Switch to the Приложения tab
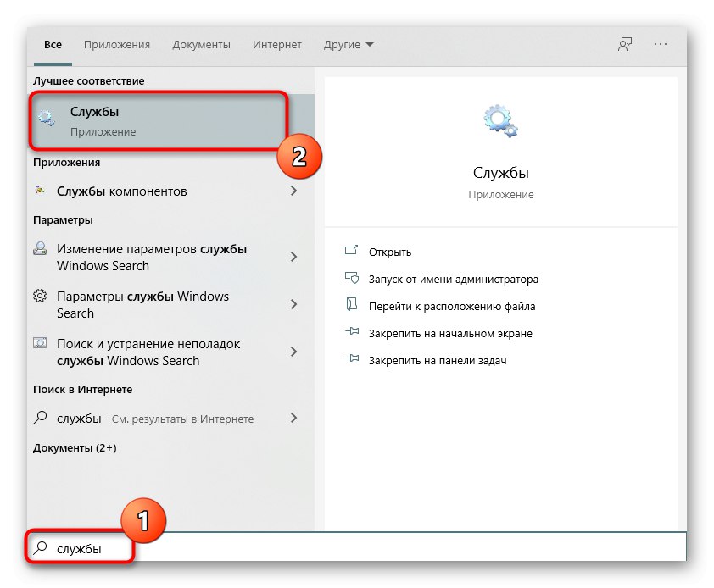 [x=117, y=44]
